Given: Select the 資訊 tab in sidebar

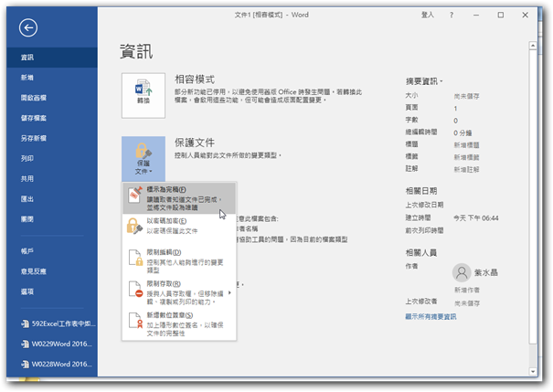Looking at the screenshot, I should tap(52, 58).
